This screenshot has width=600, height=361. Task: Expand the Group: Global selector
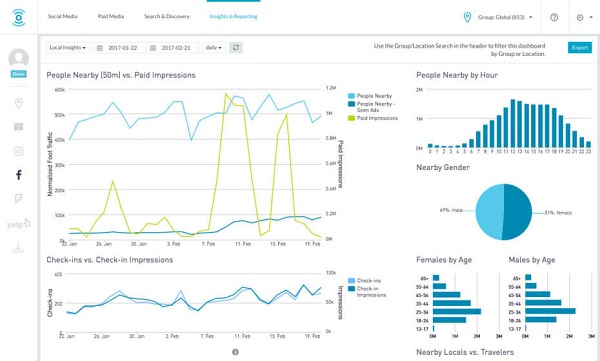pyautogui.click(x=505, y=17)
